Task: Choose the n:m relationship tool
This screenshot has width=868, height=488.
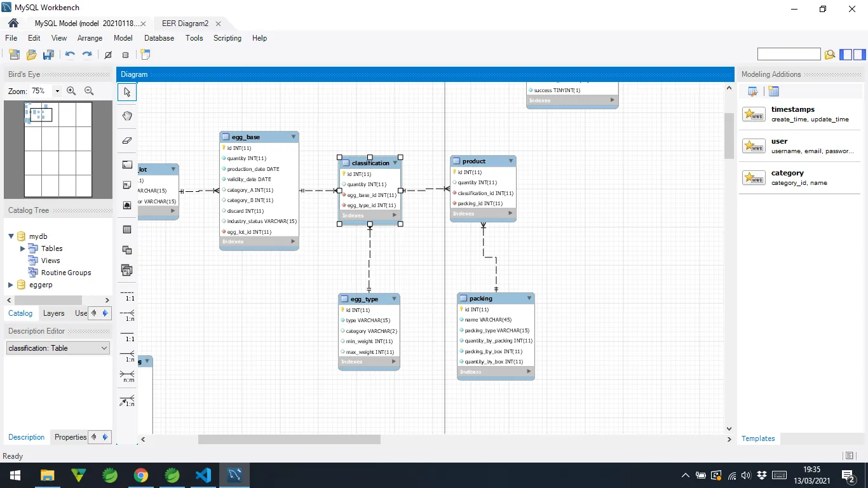Action: coord(127,377)
